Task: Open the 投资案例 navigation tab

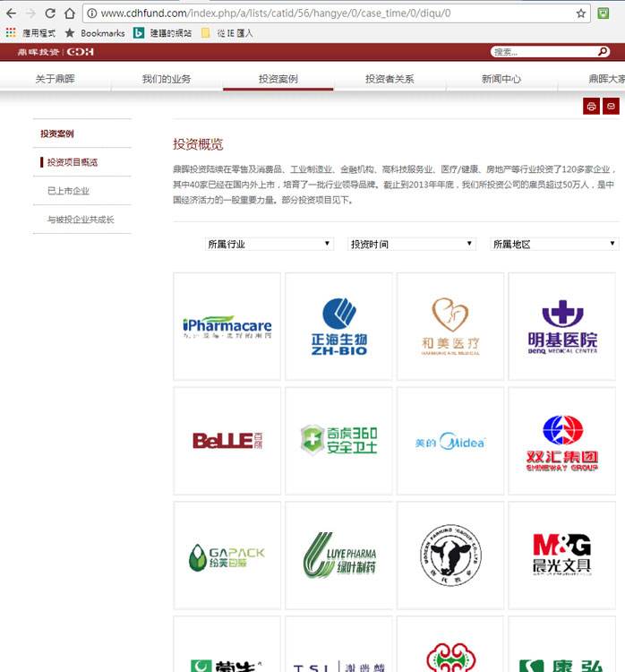Action: pos(278,79)
